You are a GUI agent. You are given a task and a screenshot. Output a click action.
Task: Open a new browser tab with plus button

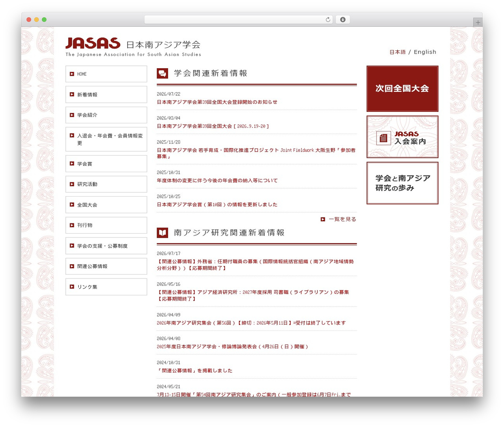[478, 22]
